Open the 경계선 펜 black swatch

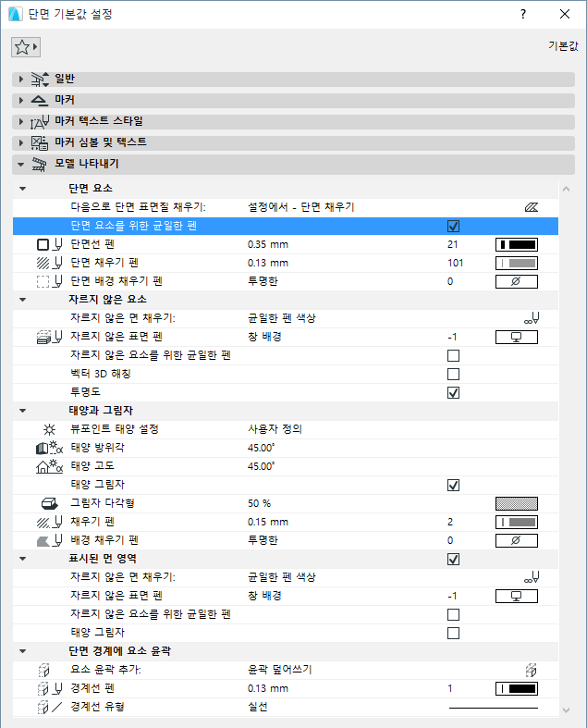click(517, 688)
